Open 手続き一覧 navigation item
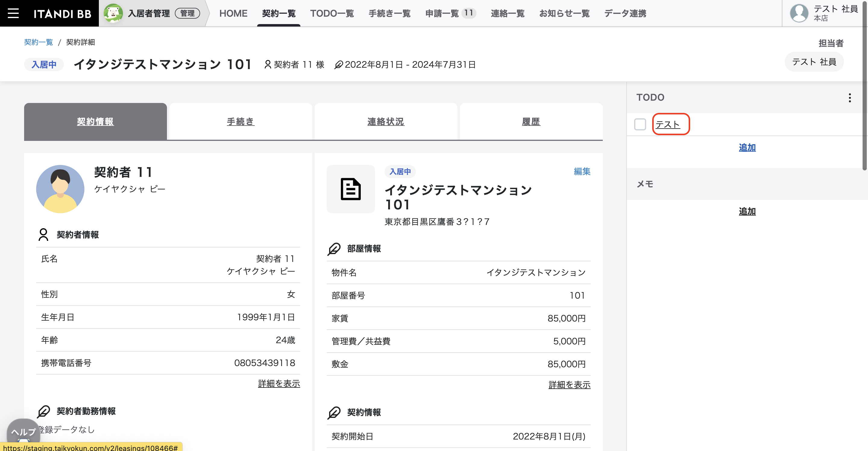The height and width of the screenshot is (451, 868). coord(389,14)
